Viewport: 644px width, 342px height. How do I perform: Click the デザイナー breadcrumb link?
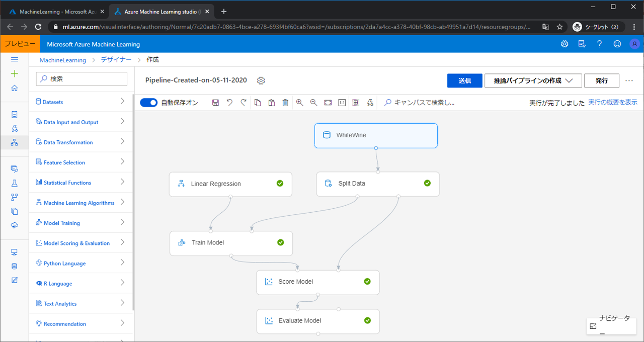tap(116, 59)
